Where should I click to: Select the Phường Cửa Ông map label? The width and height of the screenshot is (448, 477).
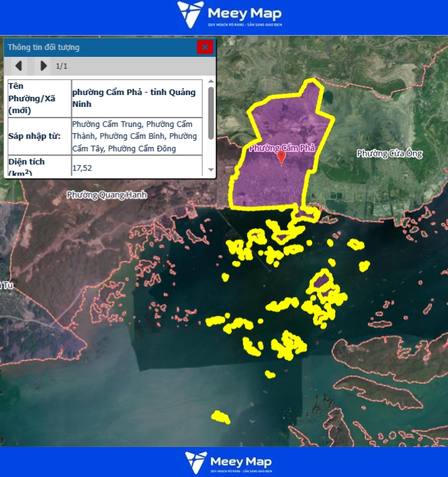click(x=389, y=153)
